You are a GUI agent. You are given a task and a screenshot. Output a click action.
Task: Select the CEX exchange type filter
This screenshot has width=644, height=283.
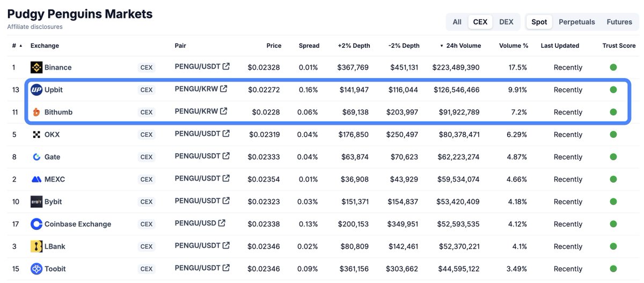click(480, 22)
